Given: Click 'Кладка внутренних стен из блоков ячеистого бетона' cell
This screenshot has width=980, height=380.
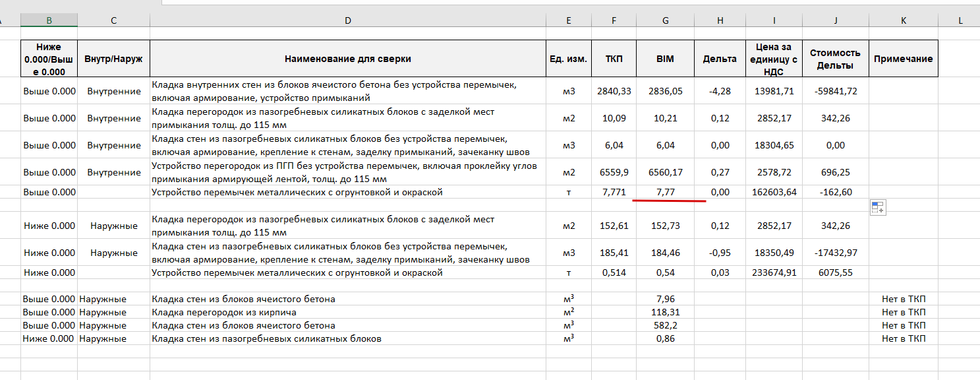Looking at the screenshot, I should point(348,91).
